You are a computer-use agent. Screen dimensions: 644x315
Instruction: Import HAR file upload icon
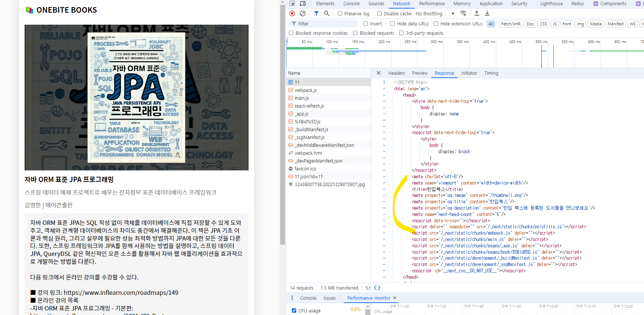(477, 13)
